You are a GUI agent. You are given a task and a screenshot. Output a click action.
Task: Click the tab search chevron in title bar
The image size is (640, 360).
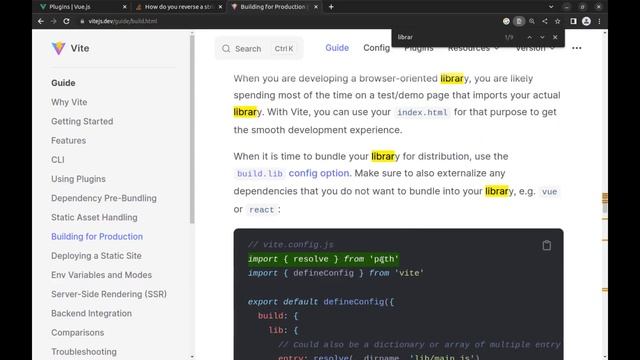pyautogui.click(x=551, y=7)
